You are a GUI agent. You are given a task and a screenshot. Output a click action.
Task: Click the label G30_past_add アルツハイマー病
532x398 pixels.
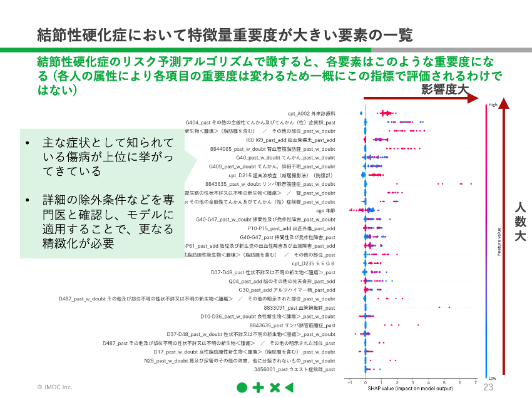pyautogui.click(x=287, y=290)
